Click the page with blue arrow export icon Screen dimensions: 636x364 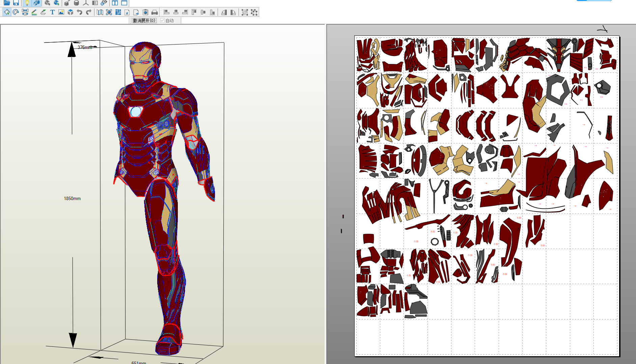[x=136, y=12]
